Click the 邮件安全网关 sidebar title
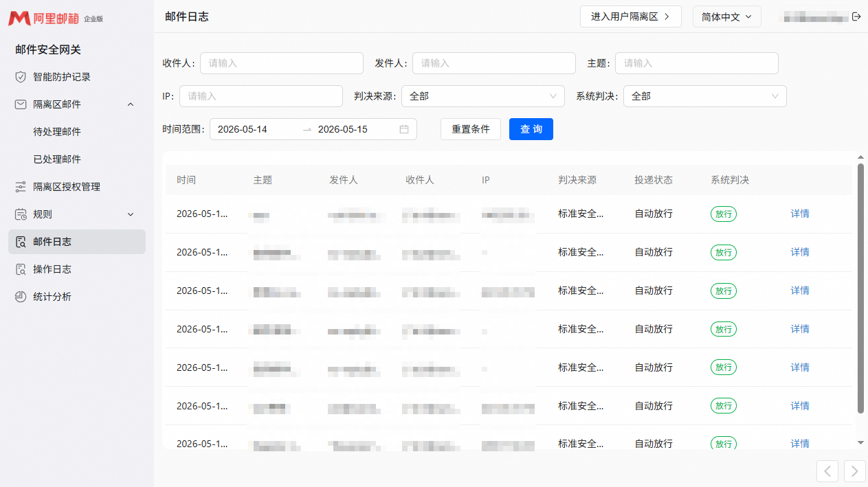Image resolution: width=868 pixels, height=487 pixels. pyautogui.click(x=48, y=49)
